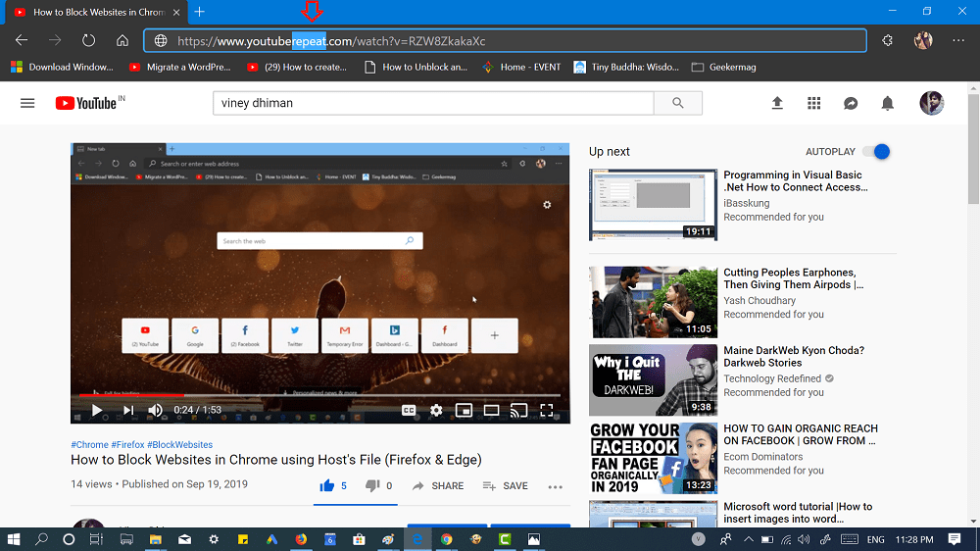
Task: Open the YouTube notifications bell
Action: (x=888, y=103)
